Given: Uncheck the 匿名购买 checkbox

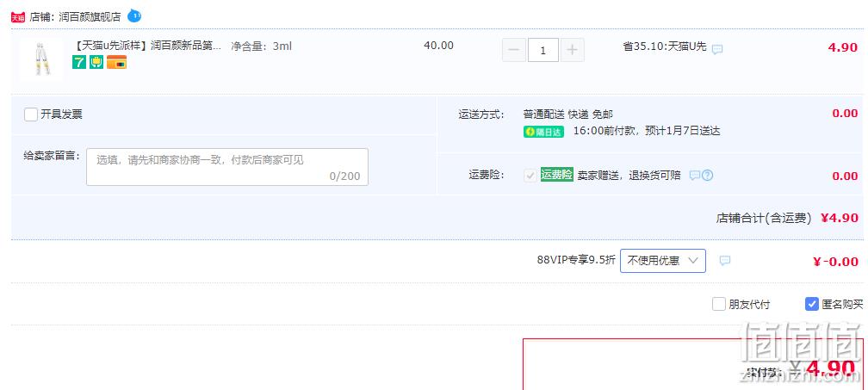Looking at the screenshot, I should pos(811,304).
